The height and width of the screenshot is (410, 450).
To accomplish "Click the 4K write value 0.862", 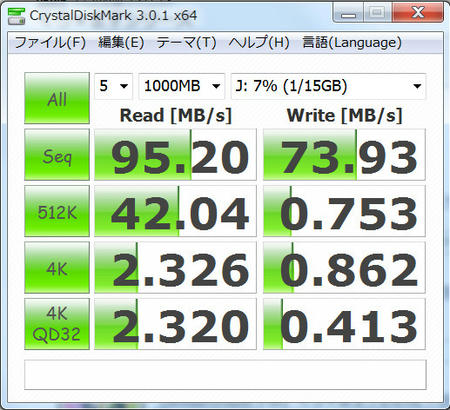I will (344, 268).
